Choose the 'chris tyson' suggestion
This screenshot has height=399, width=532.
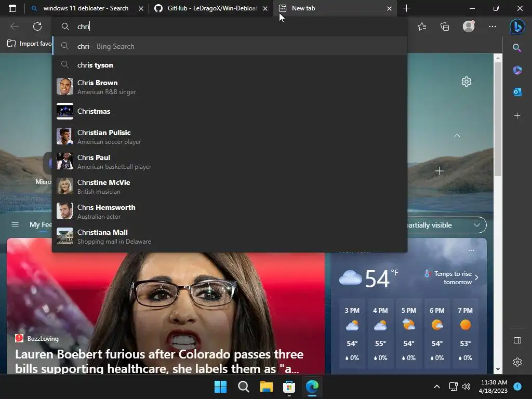[x=230, y=65]
